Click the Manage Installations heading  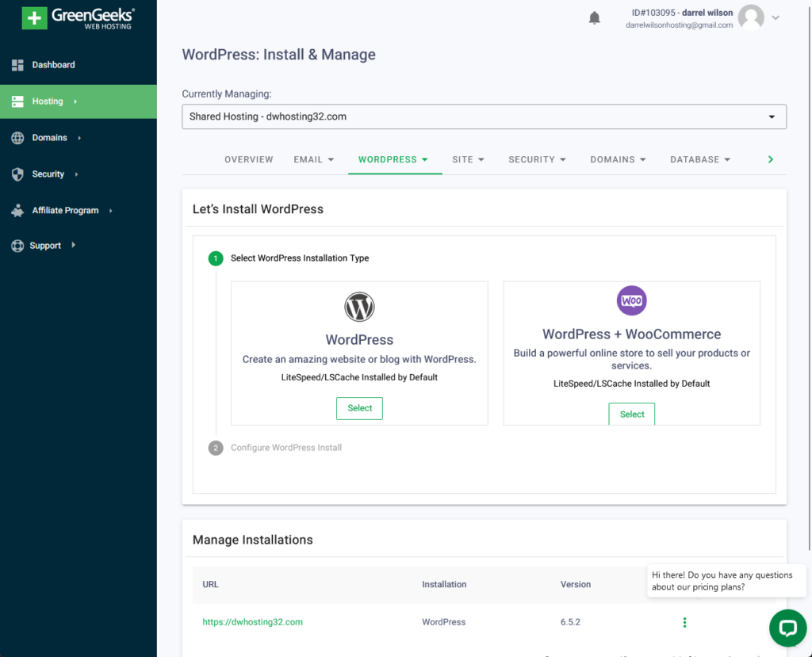coord(253,540)
